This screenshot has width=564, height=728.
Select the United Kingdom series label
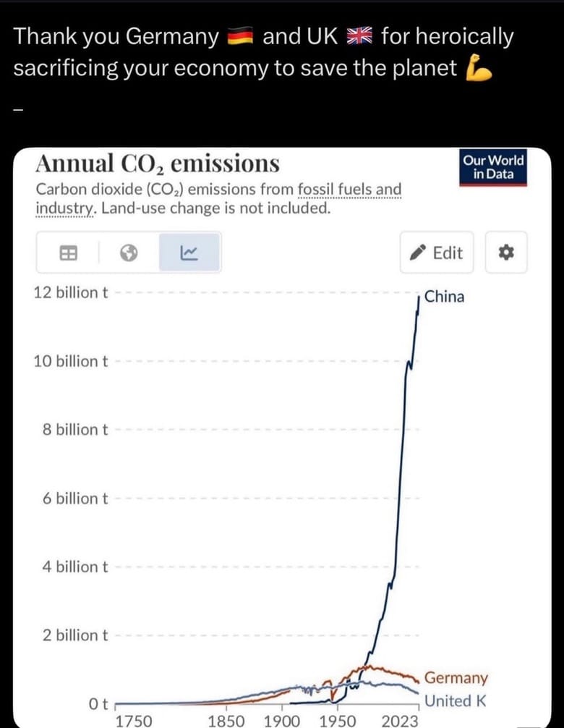pyautogui.click(x=456, y=701)
